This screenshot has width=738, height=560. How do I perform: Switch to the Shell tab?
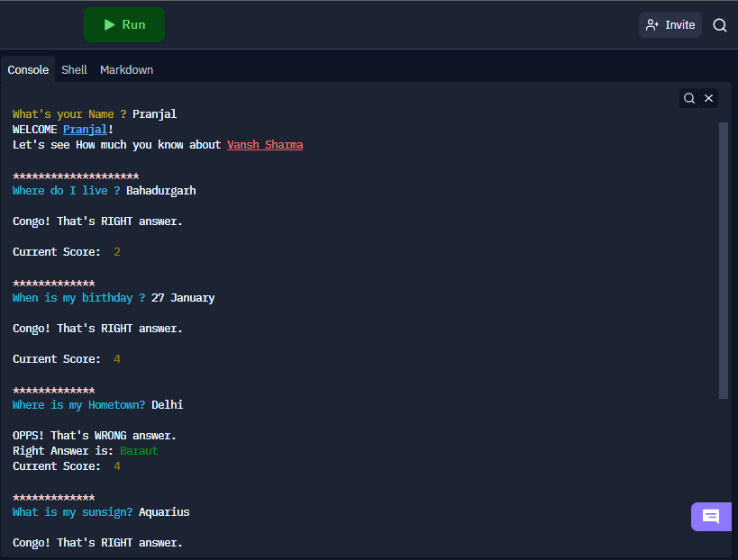point(75,69)
